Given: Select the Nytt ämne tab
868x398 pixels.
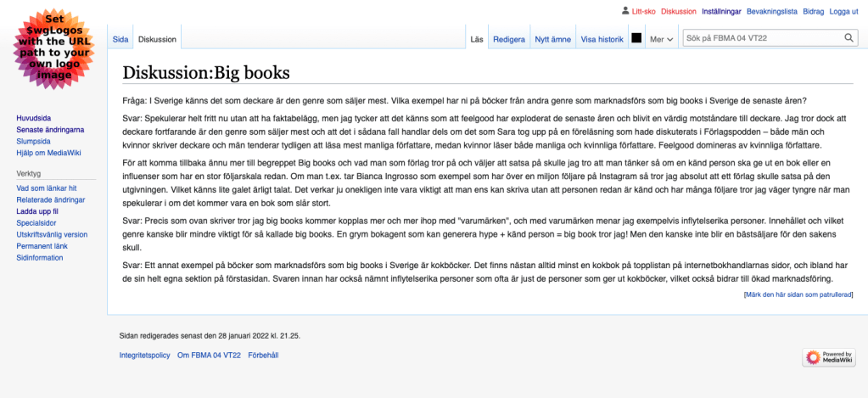Looking at the screenshot, I should click(552, 39).
